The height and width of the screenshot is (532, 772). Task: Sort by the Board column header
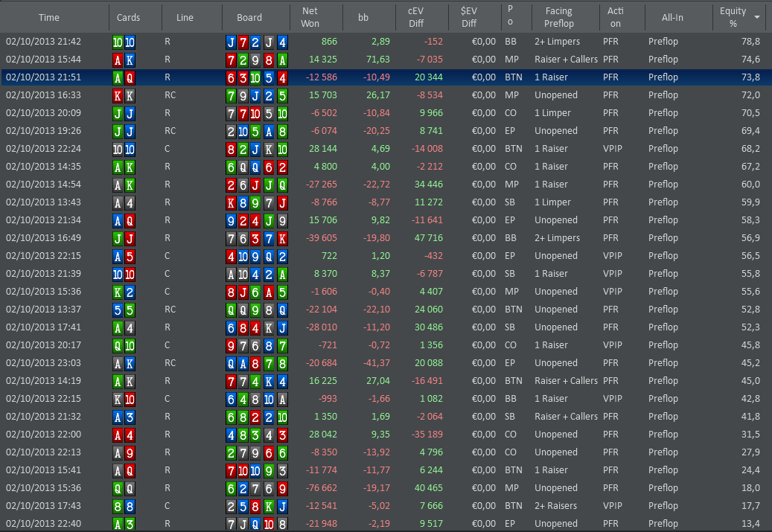pos(249,17)
